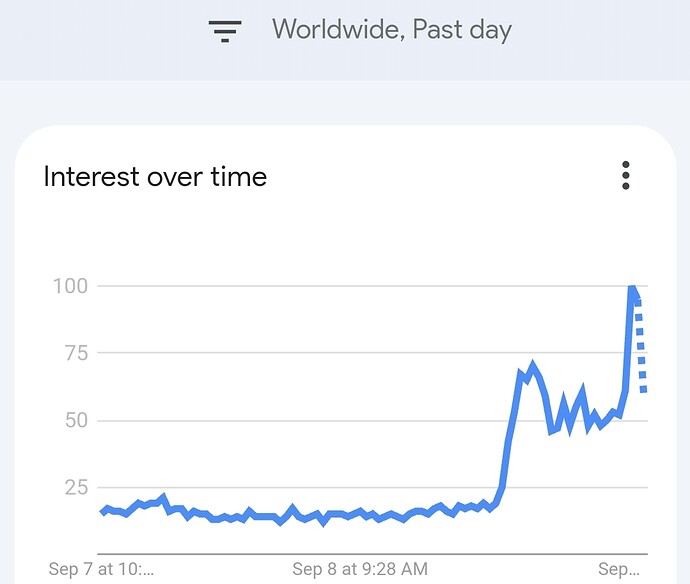690x584 pixels.
Task: Tap the line dip after the 70 peak
Action: pyautogui.click(x=552, y=431)
